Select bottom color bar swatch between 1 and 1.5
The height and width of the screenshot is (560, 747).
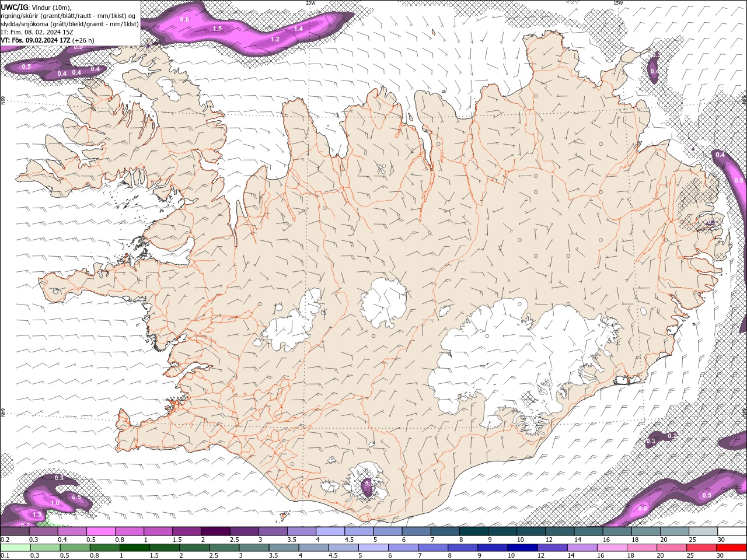[x=134, y=548]
